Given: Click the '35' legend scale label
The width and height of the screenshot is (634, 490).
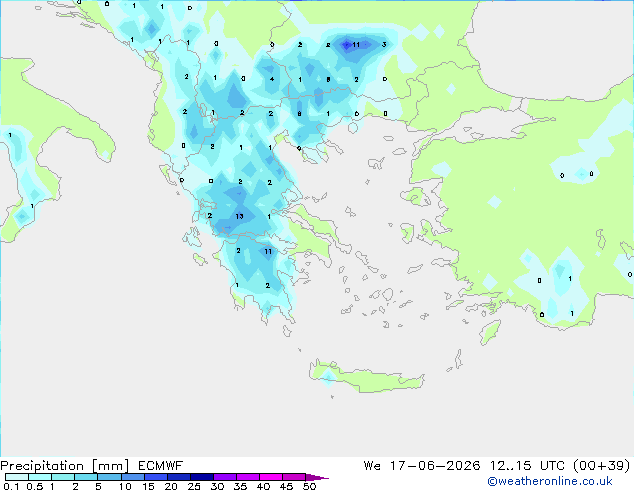Looking at the screenshot, I should tap(240, 486).
